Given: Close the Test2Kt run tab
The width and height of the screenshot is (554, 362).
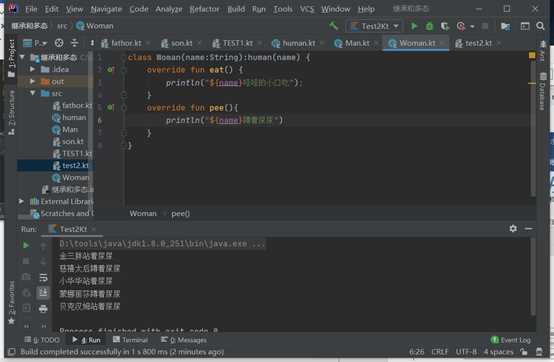Looking at the screenshot, I should pos(94,229).
